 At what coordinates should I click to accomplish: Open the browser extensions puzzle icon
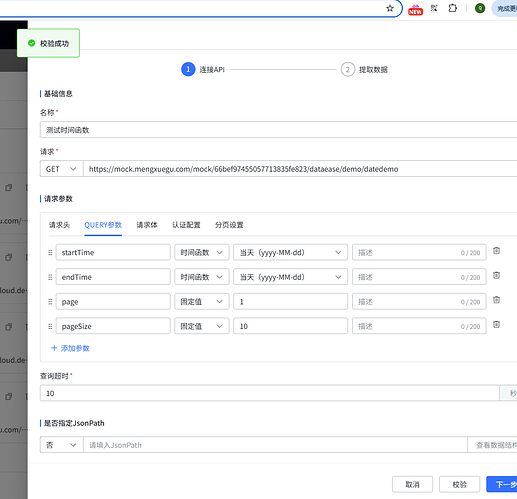452,8
